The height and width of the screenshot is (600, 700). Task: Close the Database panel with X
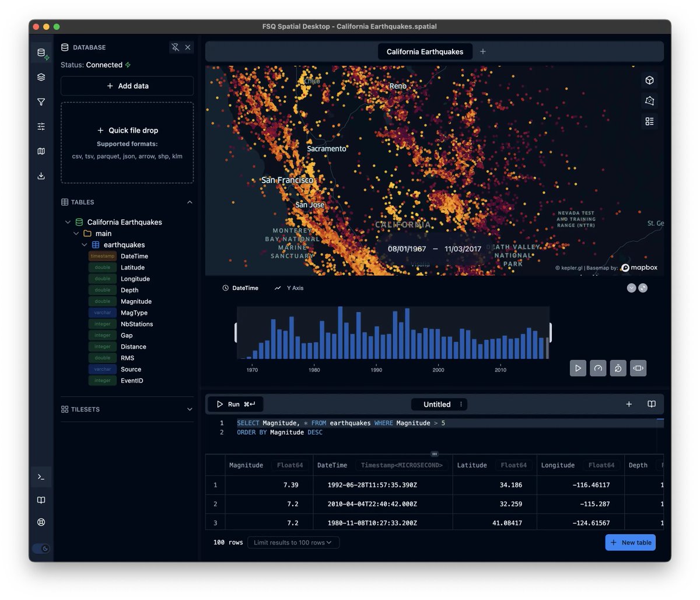point(188,47)
